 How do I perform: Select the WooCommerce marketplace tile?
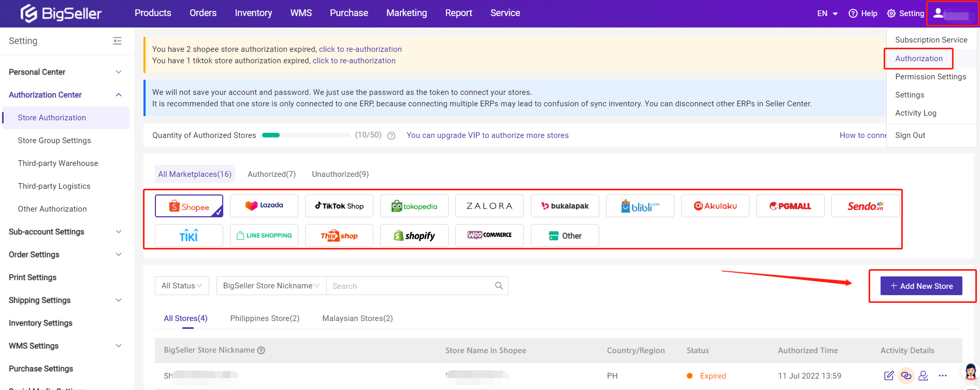(489, 235)
